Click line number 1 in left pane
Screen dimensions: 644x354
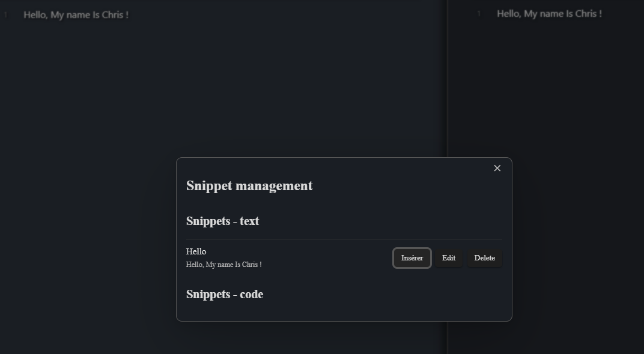point(6,15)
